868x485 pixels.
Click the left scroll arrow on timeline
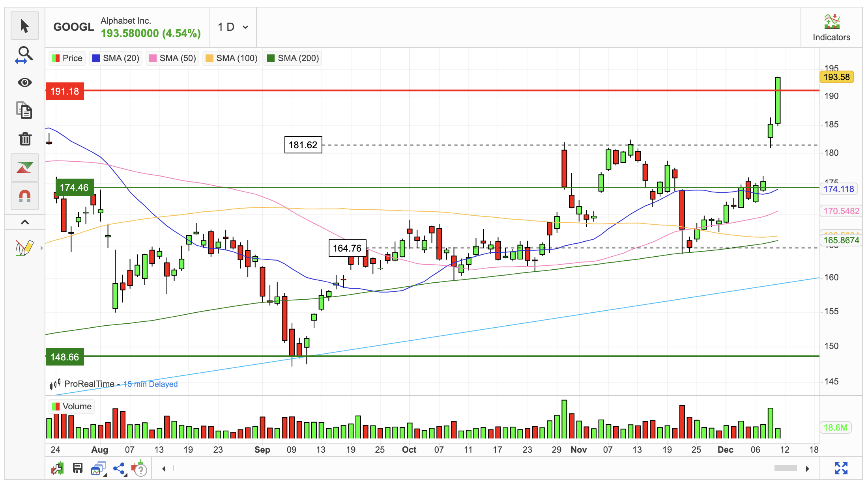[164, 468]
